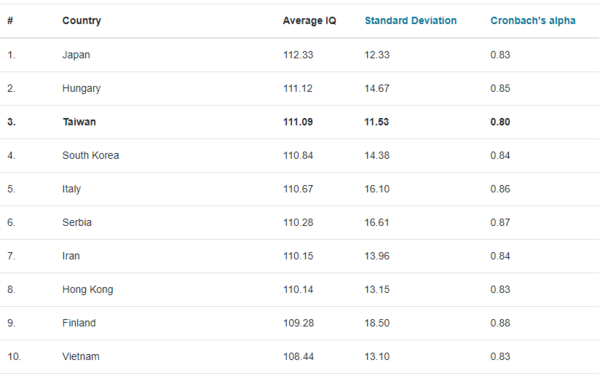
Task: Click the South Korea entry
Action: coord(91,155)
